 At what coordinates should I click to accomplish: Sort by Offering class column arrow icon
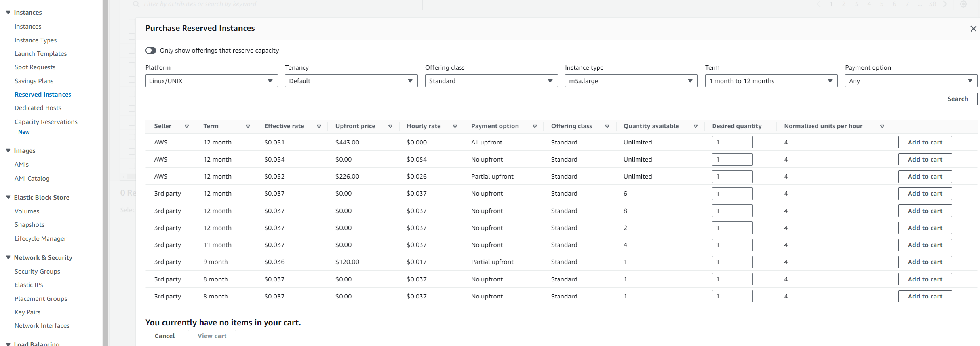607,126
